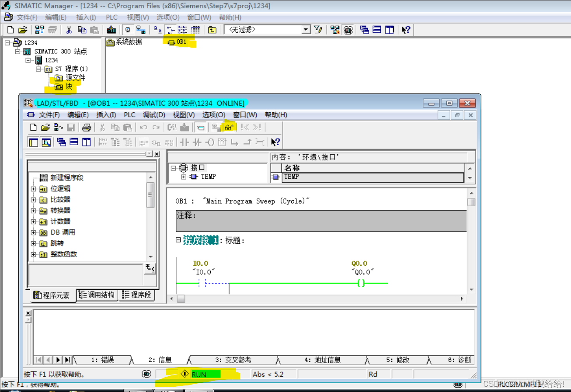Collapse the 1234 project root node
The image size is (571, 392).
click(7, 43)
